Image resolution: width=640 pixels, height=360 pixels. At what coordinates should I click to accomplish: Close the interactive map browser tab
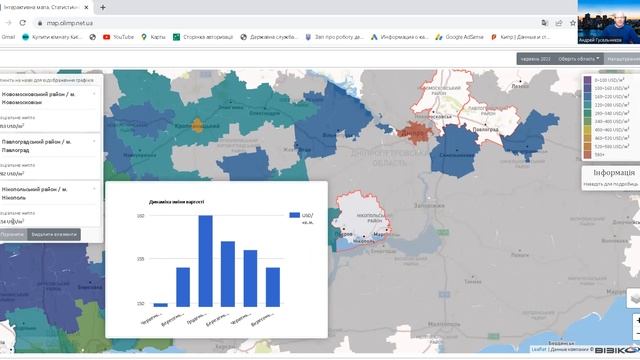click(86, 7)
